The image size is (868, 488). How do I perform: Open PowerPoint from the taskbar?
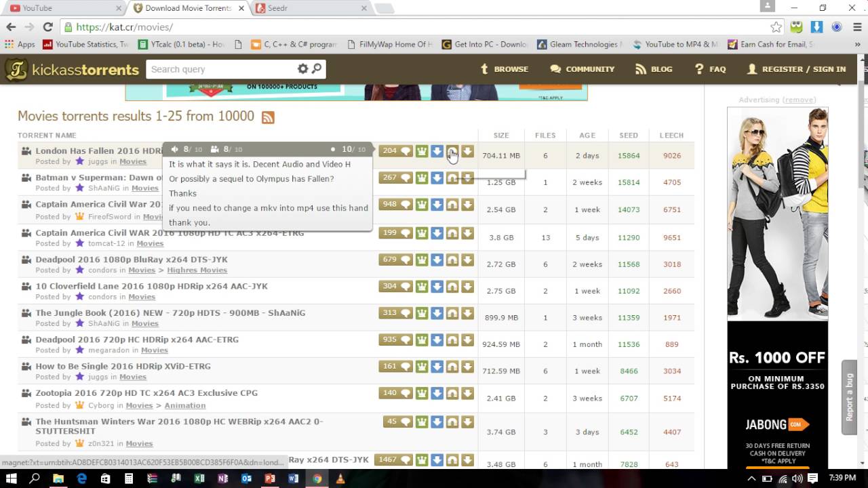point(270,479)
